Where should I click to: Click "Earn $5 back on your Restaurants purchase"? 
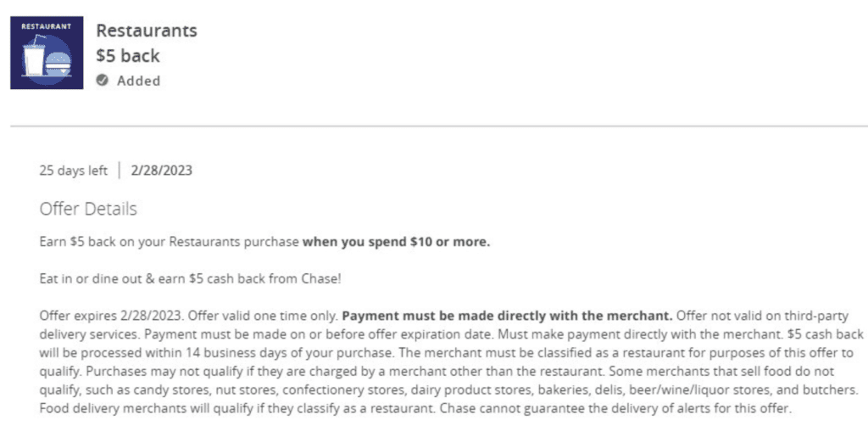[x=170, y=242]
